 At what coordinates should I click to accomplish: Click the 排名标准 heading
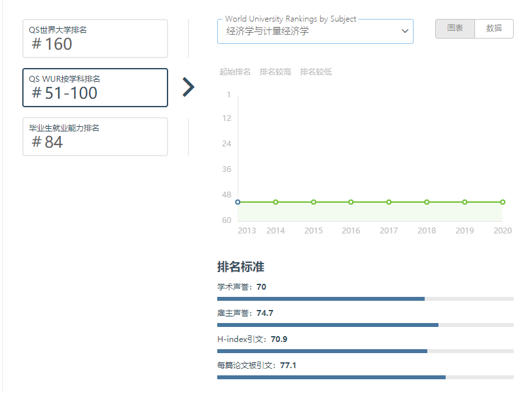point(241,267)
